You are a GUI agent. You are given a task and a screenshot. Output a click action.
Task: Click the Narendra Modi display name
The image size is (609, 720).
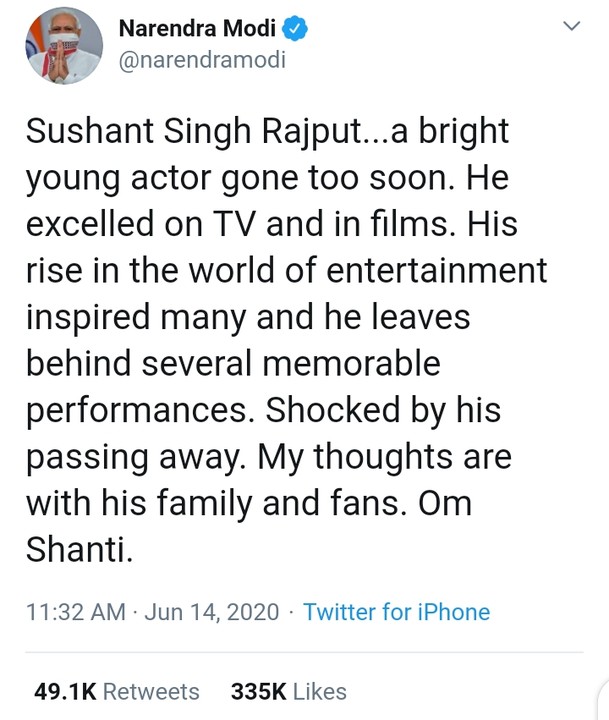[x=196, y=29]
